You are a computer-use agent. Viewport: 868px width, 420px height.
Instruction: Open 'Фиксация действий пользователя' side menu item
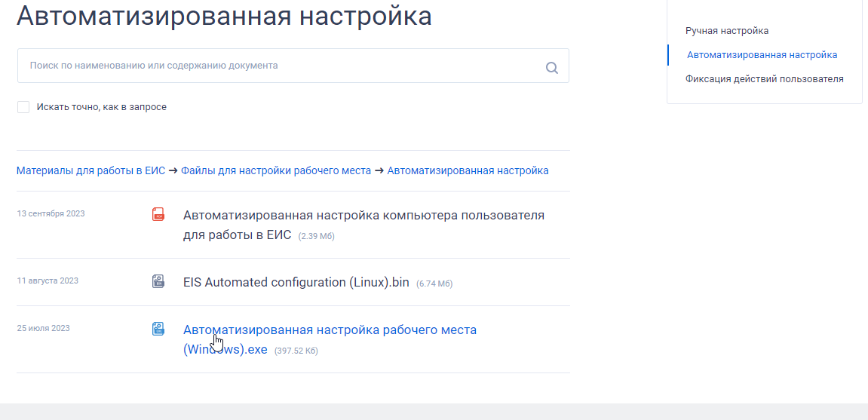coord(764,79)
